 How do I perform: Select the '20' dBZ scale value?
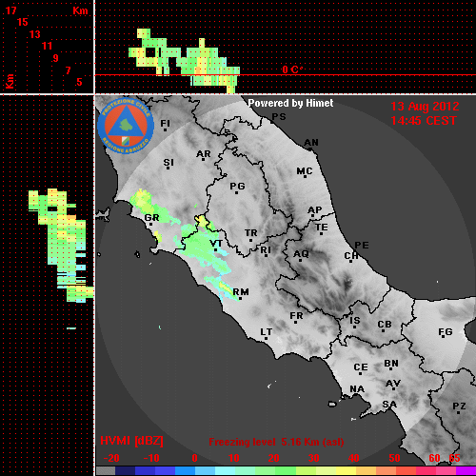point(273,458)
